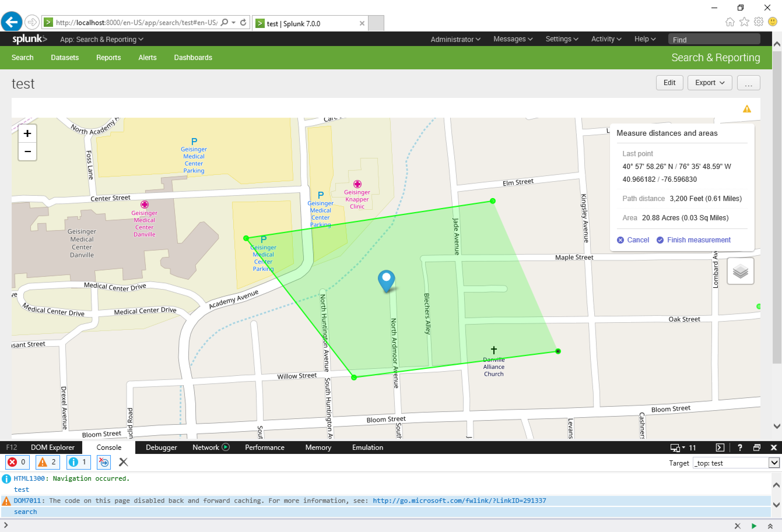Screen dimensions: 782x532
Task: Open the map layers picker
Action: tap(740, 271)
